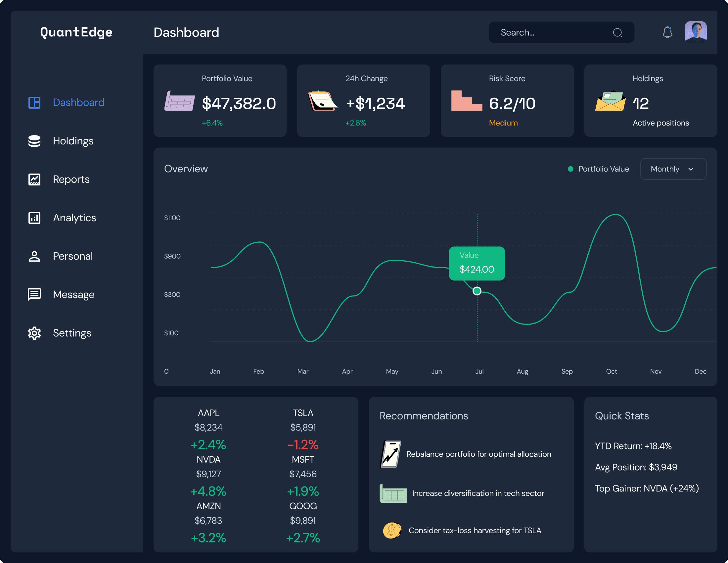This screenshot has width=728, height=563.
Task: Click the Mar label on chart axis
Action: [303, 371]
